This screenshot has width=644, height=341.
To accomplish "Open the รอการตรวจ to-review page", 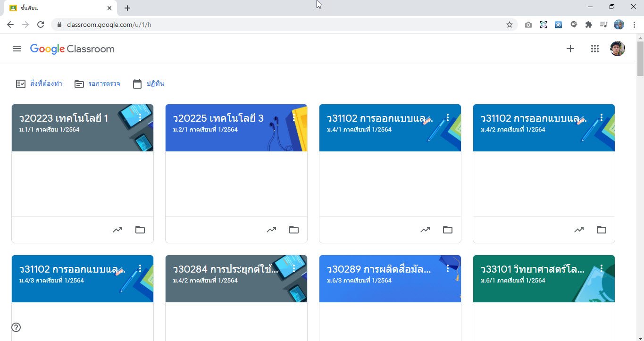I will 97,83.
